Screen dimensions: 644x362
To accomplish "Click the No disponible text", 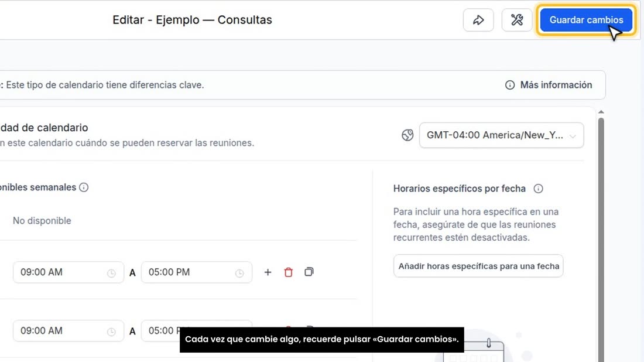I will tap(42, 221).
